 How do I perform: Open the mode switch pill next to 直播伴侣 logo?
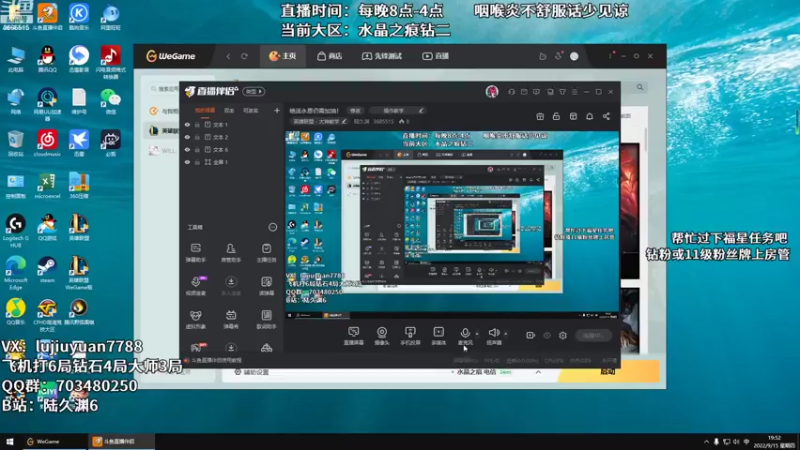(254, 91)
